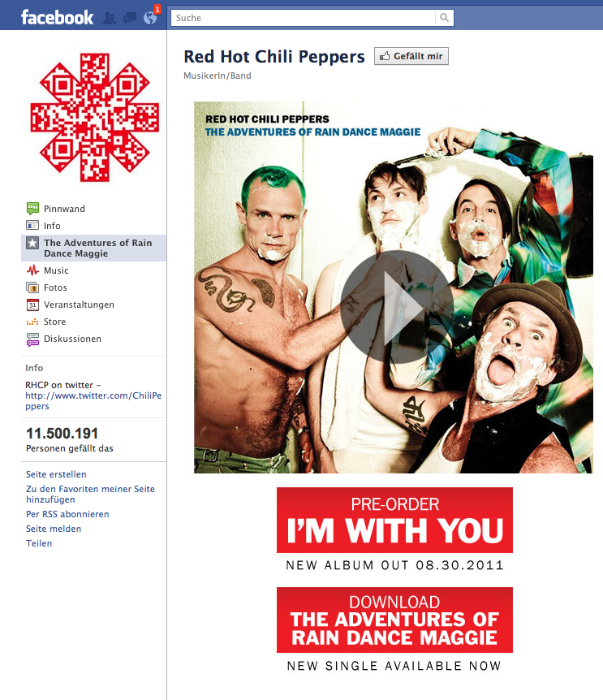This screenshot has width=603, height=700.
Task: Focus the Suche search field
Action: [x=304, y=18]
